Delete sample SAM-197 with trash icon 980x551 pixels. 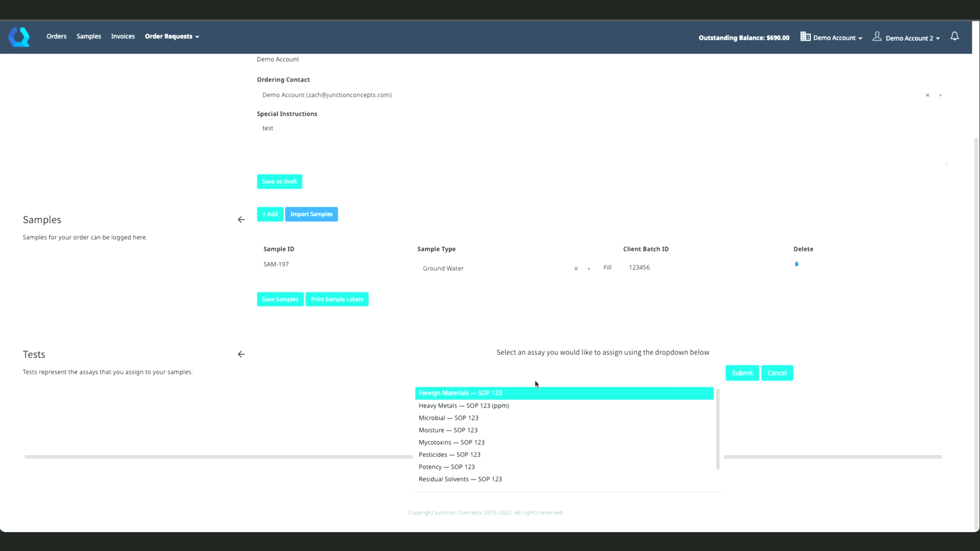(x=796, y=264)
